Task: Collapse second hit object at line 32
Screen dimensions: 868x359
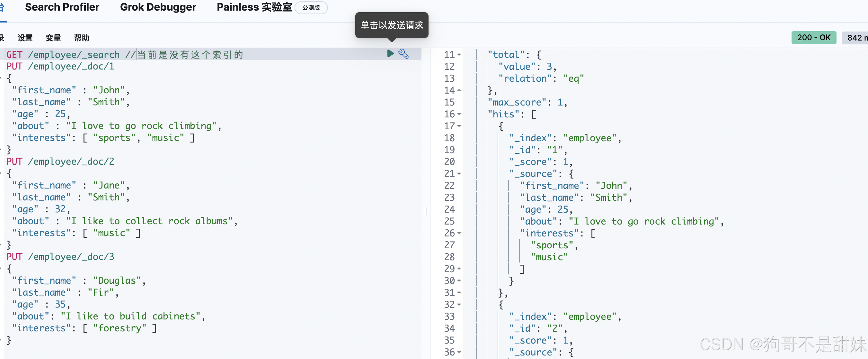Action: [459, 305]
